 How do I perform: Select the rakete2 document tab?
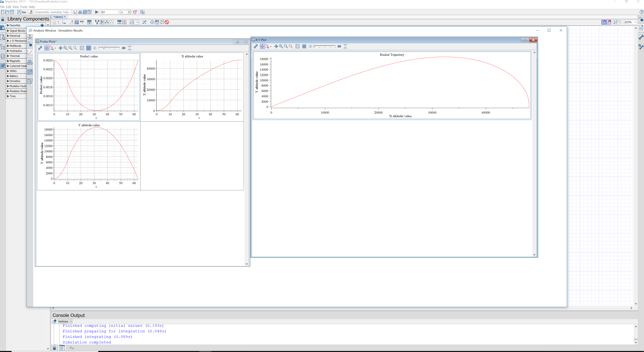pos(58,17)
